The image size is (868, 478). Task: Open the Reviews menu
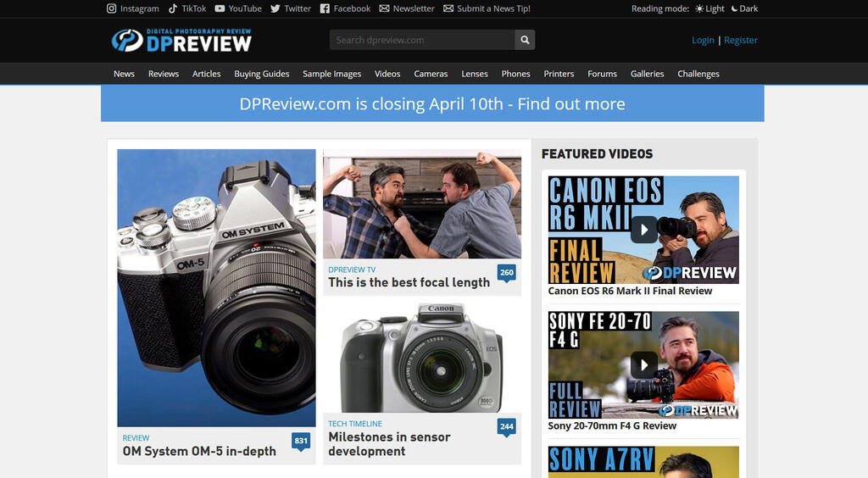click(x=164, y=74)
